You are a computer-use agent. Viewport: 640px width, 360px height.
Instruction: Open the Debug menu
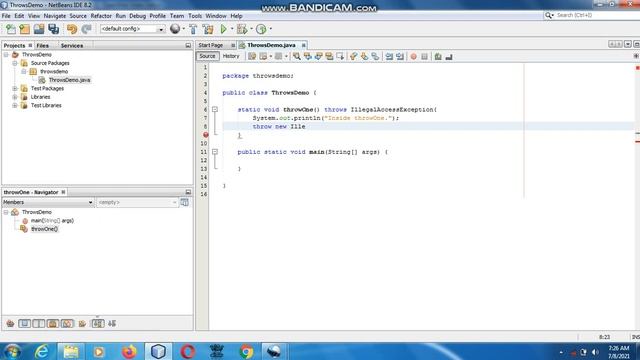(x=138, y=16)
